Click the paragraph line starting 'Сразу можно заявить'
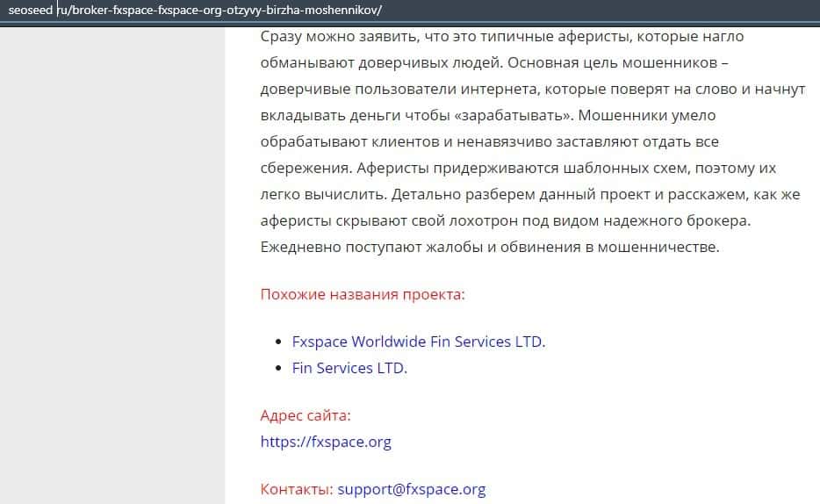Viewport: 820px width, 504px height. (502, 37)
